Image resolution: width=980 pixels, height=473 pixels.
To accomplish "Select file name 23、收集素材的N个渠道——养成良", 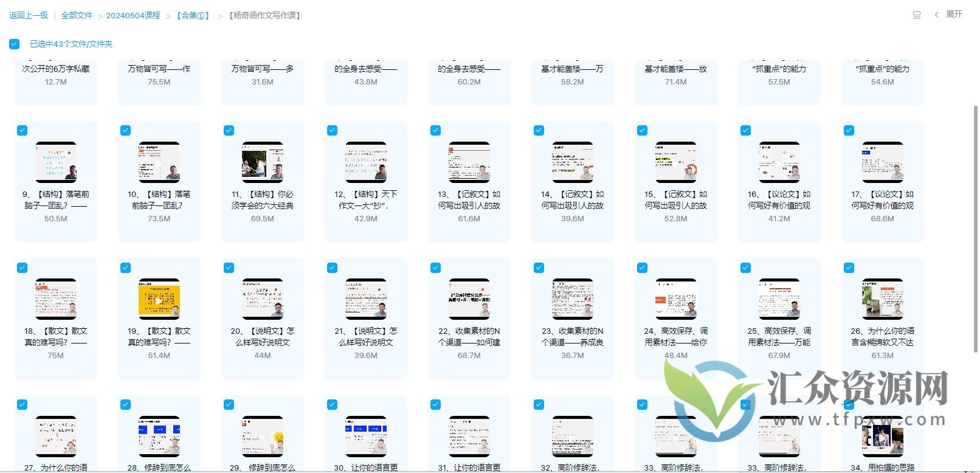I will pyautogui.click(x=573, y=337).
